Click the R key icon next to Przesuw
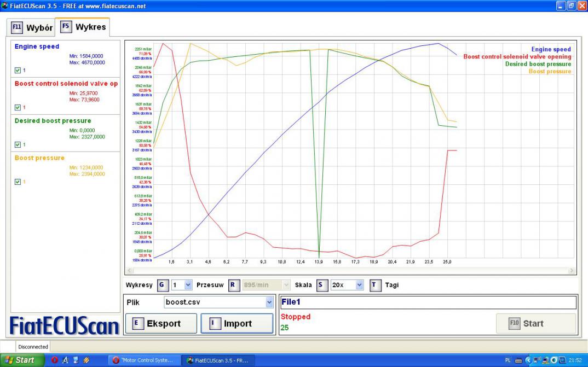Screen dimensions: 588x367 click(x=234, y=285)
